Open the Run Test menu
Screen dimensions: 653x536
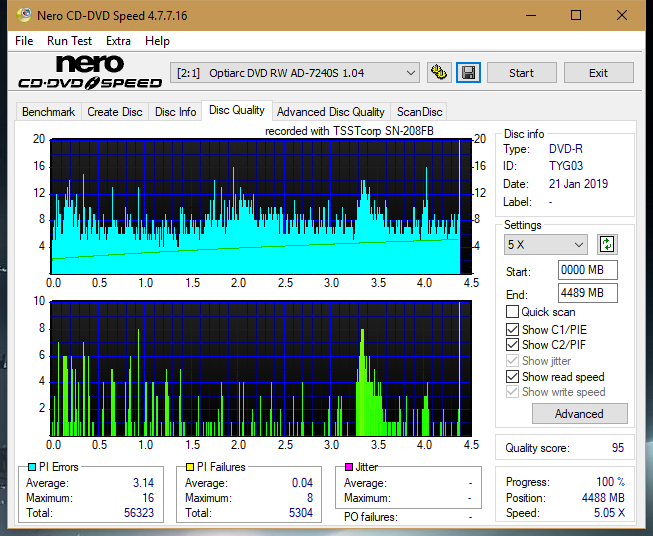(70, 41)
